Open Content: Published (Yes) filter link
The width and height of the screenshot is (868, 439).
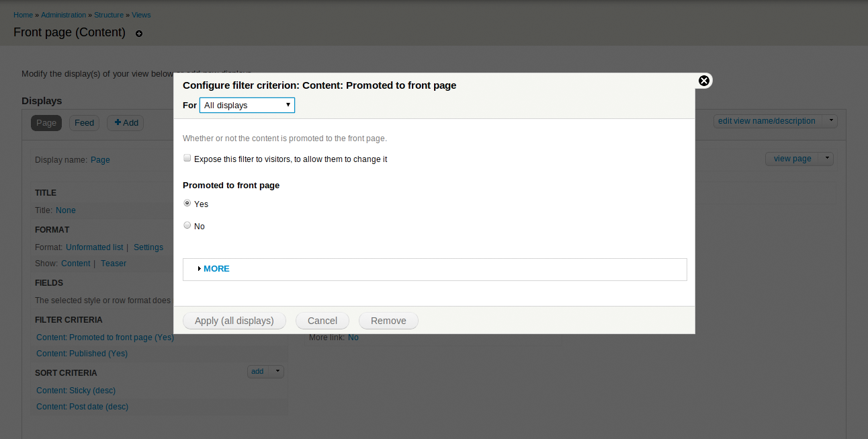pyautogui.click(x=82, y=354)
